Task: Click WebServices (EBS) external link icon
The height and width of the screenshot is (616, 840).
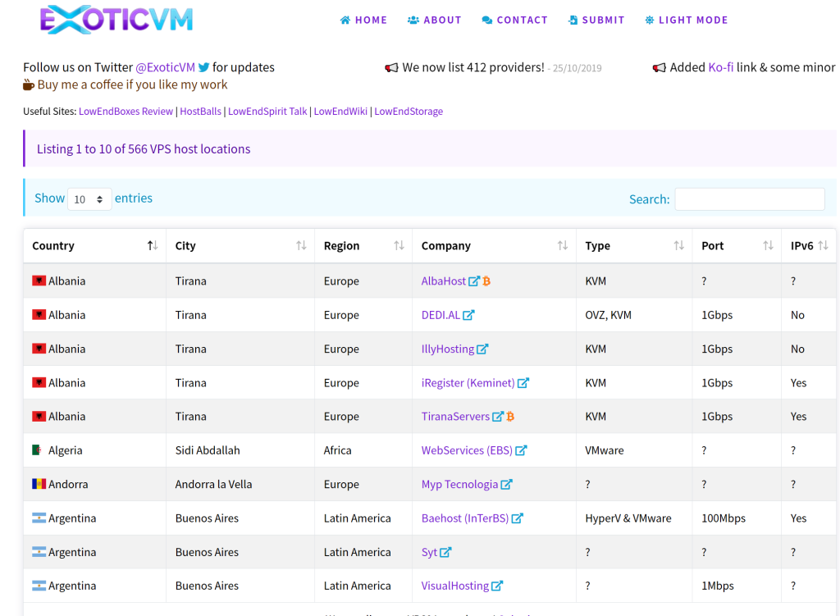Action: (x=521, y=450)
